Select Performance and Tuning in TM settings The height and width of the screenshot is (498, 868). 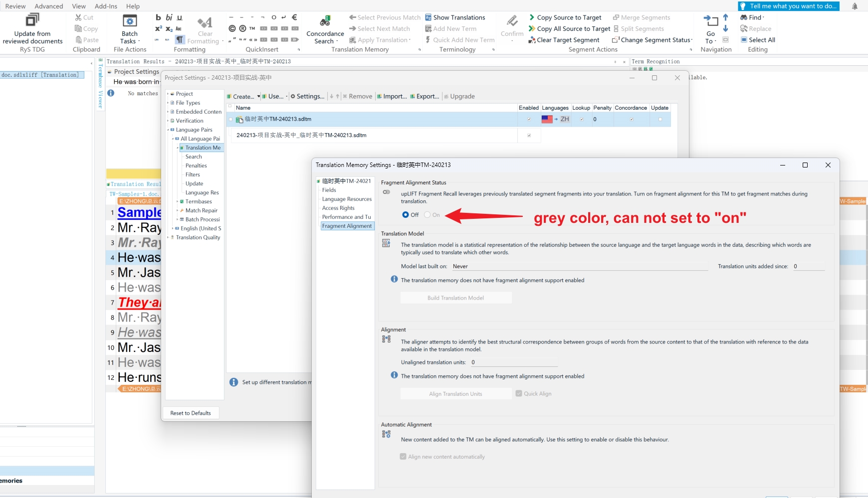pyautogui.click(x=347, y=217)
